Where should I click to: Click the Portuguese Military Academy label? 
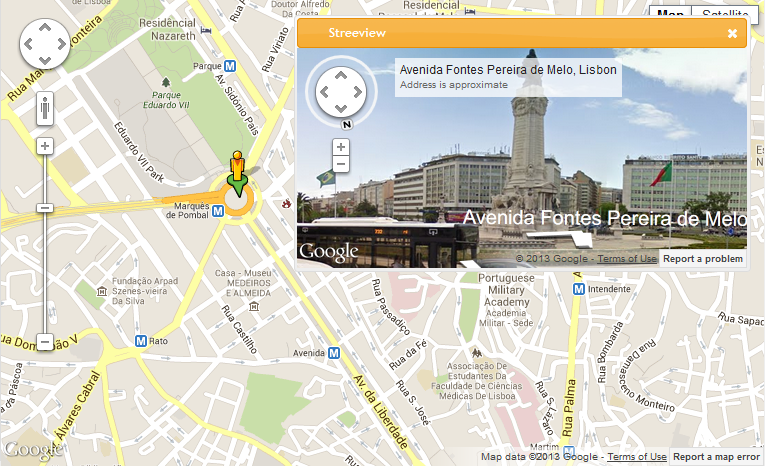tap(506, 290)
